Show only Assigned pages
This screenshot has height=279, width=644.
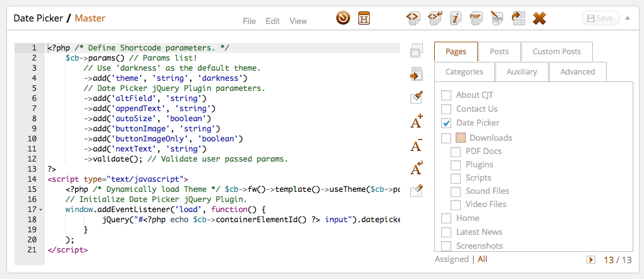click(452, 259)
